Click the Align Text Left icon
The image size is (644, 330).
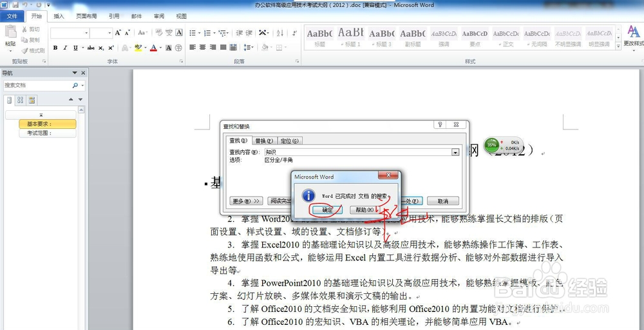[x=192, y=47]
